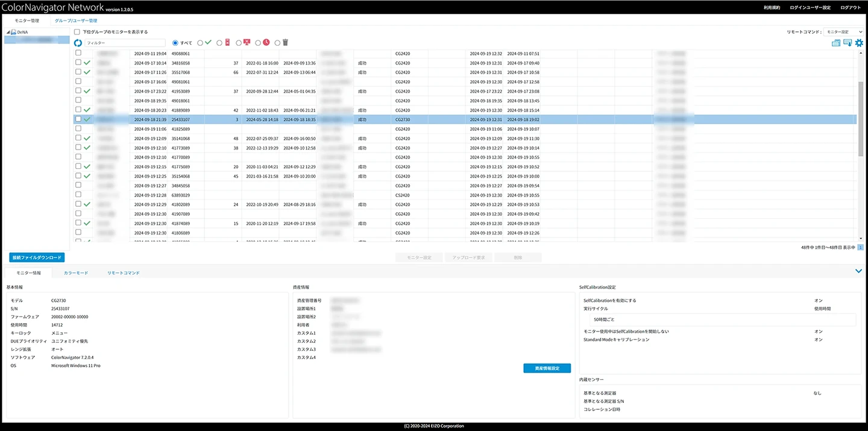This screenshot has width=868, height=431.
Task: Tick the checkbox for row 34845058
Action: click(x=78, y=185)
